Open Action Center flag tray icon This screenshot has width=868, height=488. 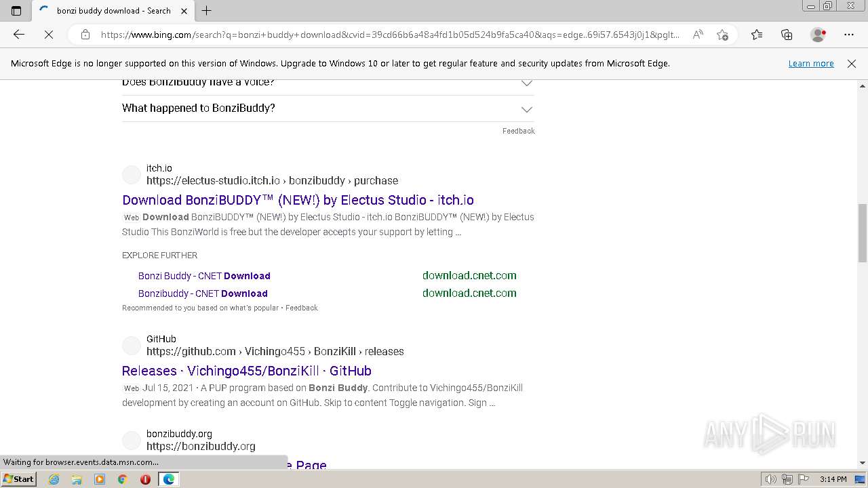[x=803, y=479]
